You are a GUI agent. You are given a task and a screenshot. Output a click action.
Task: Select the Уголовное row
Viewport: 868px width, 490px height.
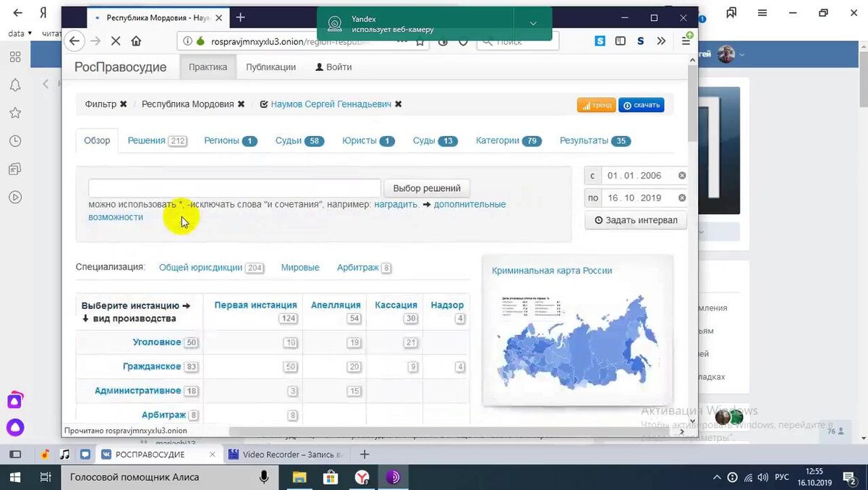click(157, 342)
